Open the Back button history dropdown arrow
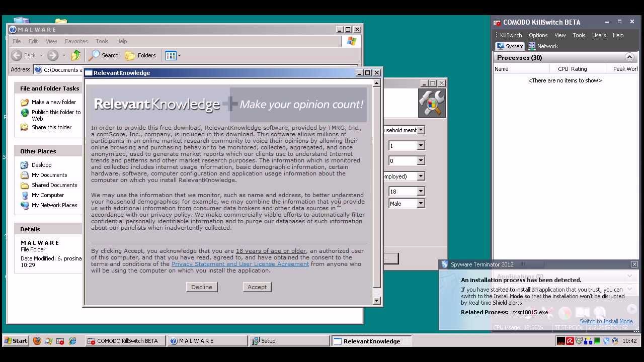 pyautogui.click(x=41, y=55)
